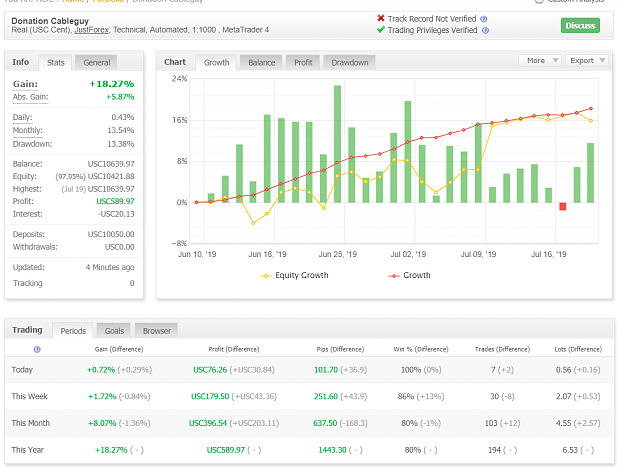Click the green Discuss button

coord(580,26)
